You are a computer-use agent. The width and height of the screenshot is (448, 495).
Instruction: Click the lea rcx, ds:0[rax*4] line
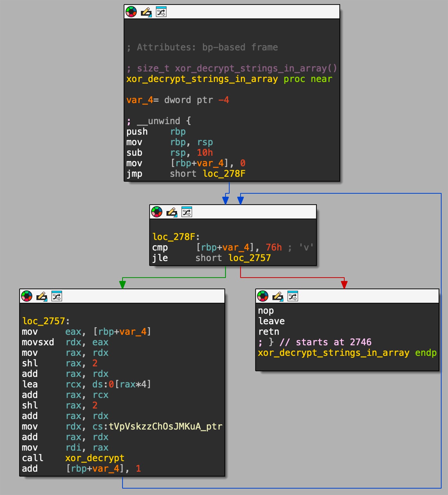point(86,384)
